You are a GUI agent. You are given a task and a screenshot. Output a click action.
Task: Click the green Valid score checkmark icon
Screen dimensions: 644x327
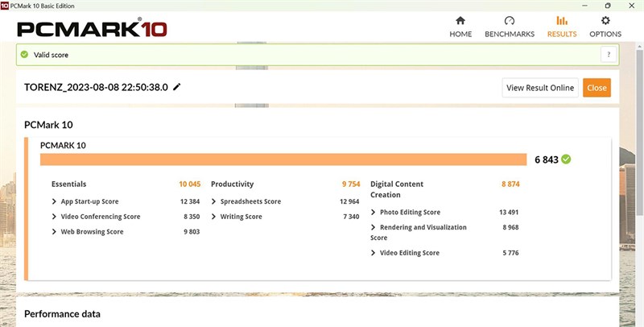(x=24, y=55)
